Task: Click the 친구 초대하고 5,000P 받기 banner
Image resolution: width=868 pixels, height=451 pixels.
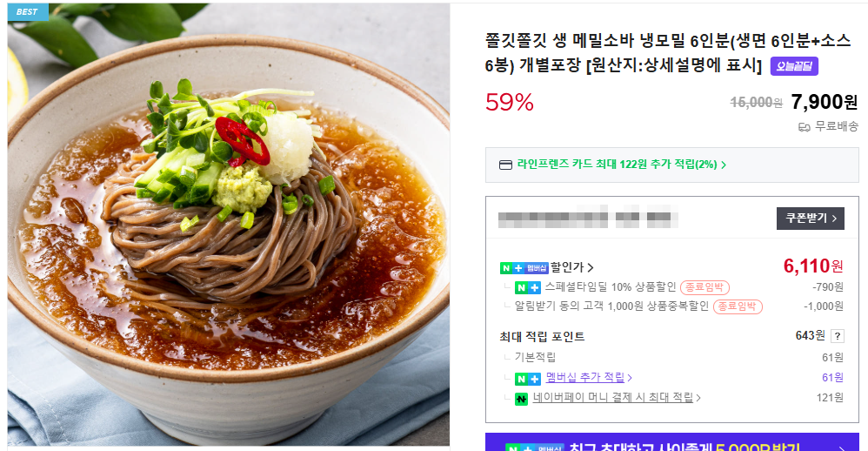Action: 672,442
